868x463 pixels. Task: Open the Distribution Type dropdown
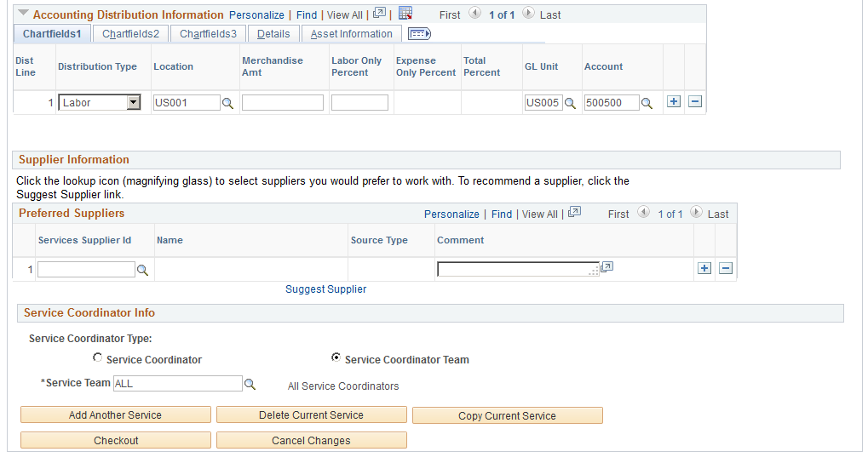(x=133, y=103)
